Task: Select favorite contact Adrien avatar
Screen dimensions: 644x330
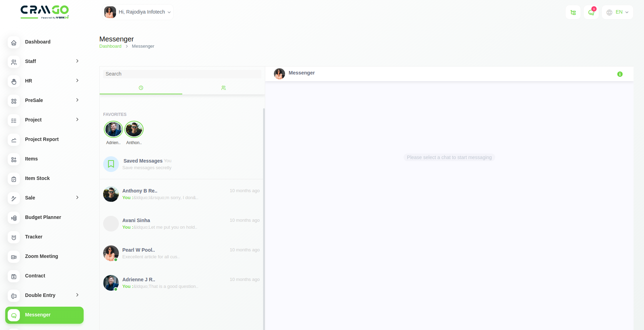Action: click(x=113, y=129)
